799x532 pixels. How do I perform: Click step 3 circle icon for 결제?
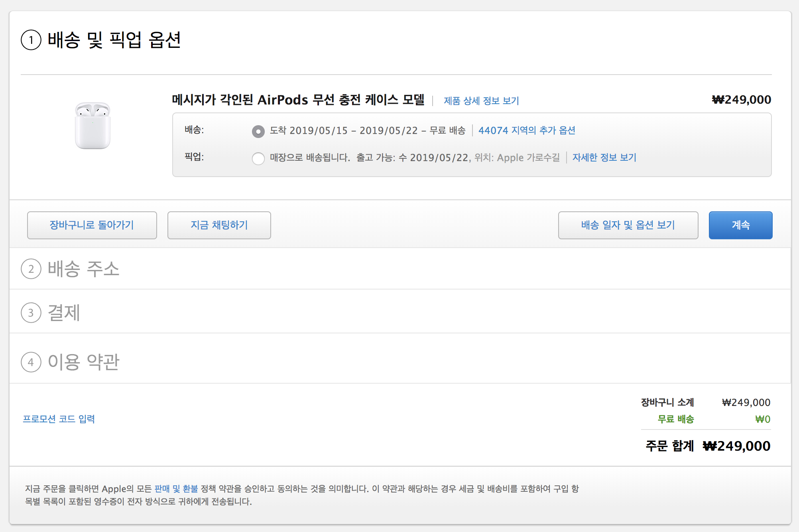click(x=31, y=313)
